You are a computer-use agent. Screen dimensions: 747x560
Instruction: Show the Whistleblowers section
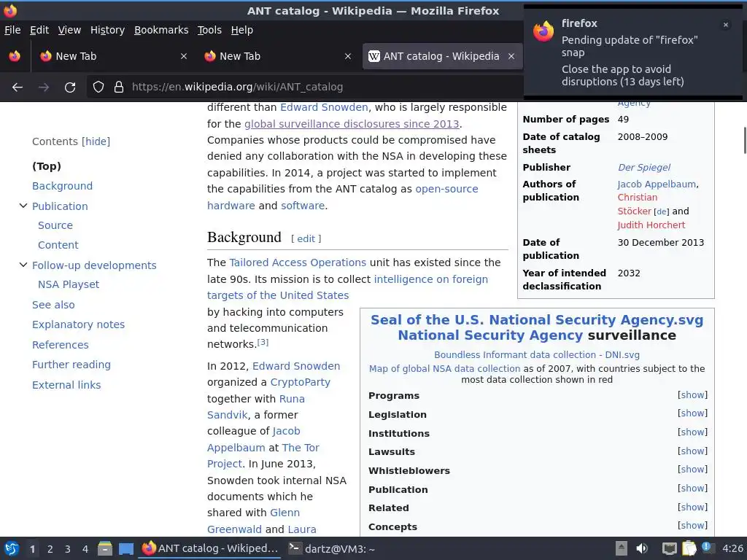point(693,470)
